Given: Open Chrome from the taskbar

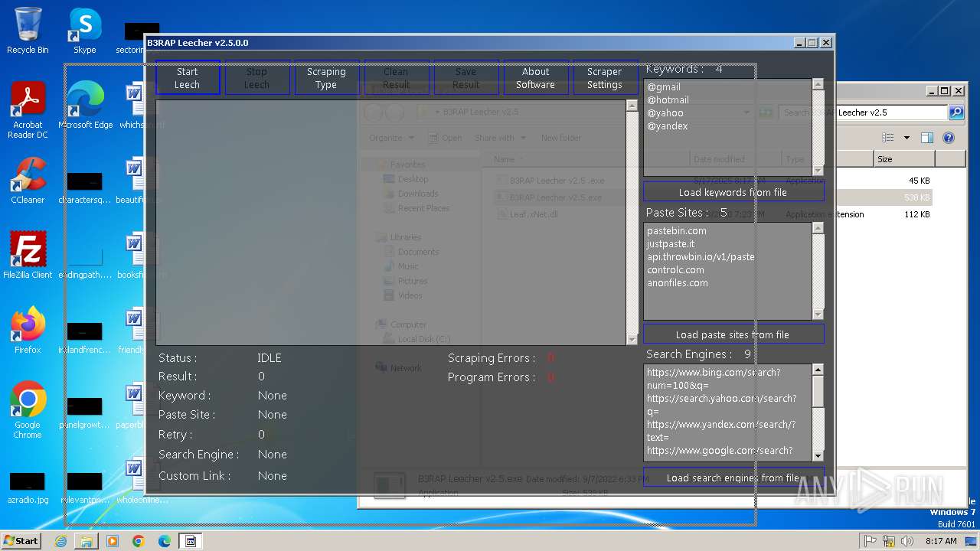Looking at the screenshot, I should [x=139, y=541].
